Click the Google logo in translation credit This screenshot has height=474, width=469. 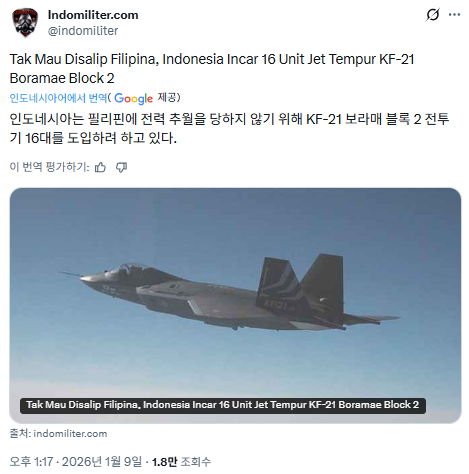coord(133,98)
